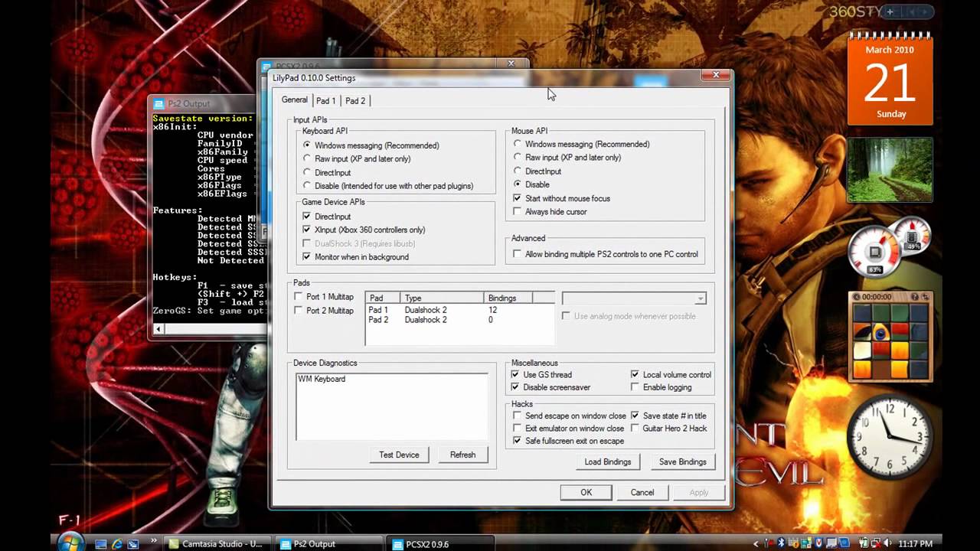Expand the quick launch overflow chevron
The width and height of the screenshot is (980, 551).
coord(153,541)
